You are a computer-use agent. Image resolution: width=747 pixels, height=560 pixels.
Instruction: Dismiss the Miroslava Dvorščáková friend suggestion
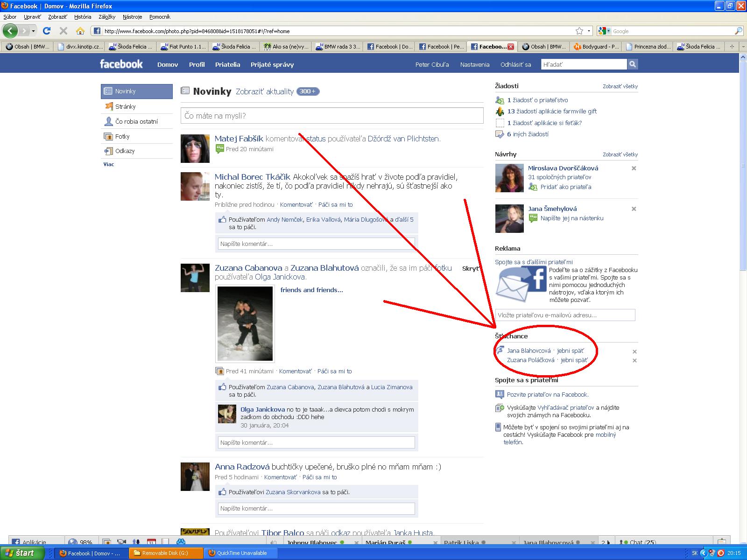point(634,168)
